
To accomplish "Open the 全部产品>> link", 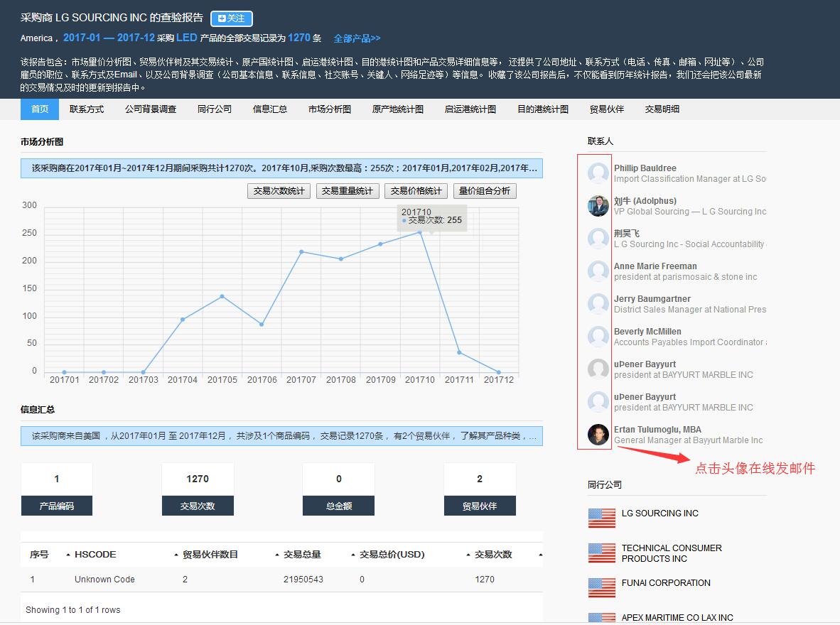I will coord(357,38).
